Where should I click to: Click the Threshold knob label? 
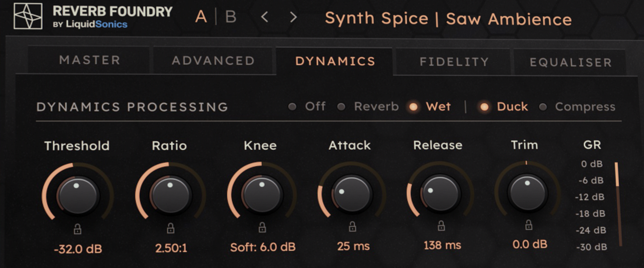coord(77,146)
